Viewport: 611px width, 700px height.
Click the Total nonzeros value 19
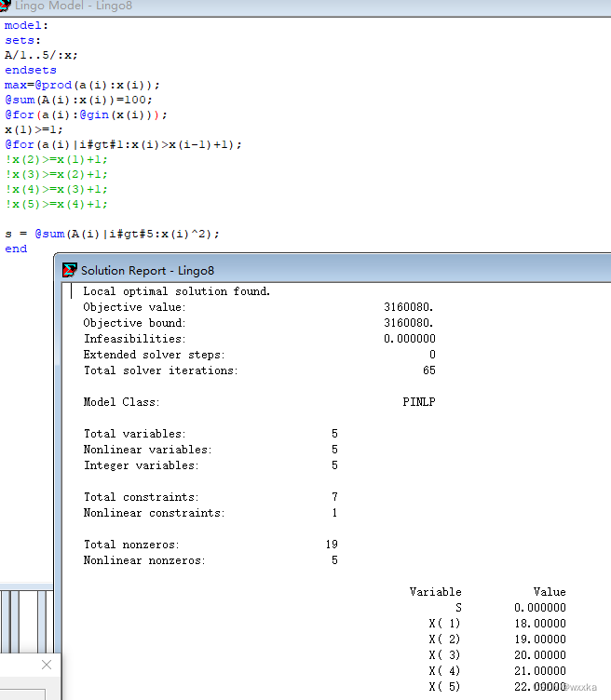(x=332, y=545)
